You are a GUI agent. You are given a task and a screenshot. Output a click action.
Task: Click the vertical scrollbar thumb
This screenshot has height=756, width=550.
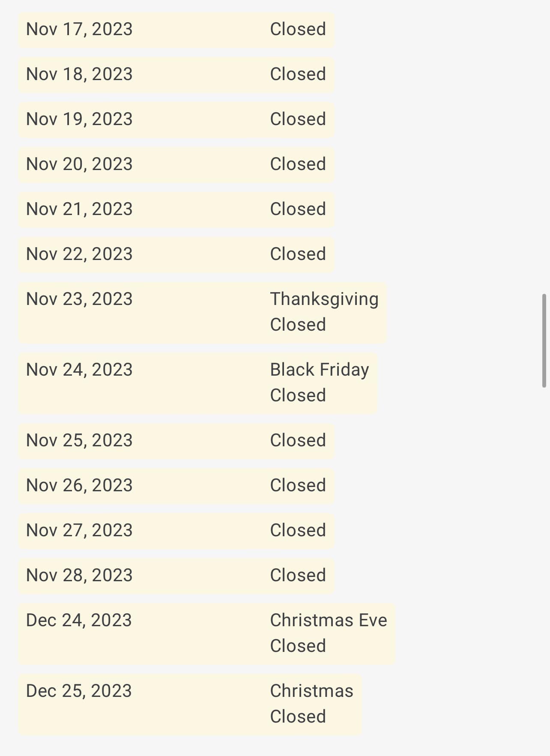[x=544, y=341]
